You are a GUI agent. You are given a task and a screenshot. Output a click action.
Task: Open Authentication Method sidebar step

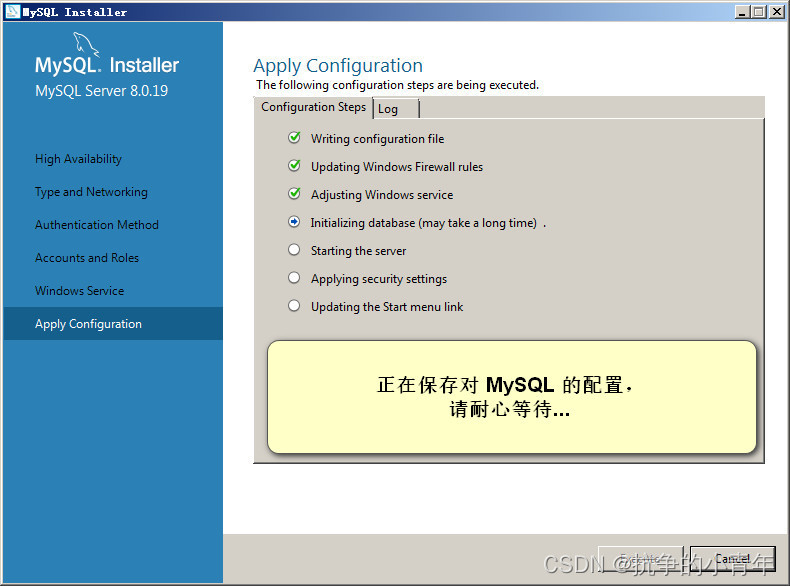pos(97,225)
